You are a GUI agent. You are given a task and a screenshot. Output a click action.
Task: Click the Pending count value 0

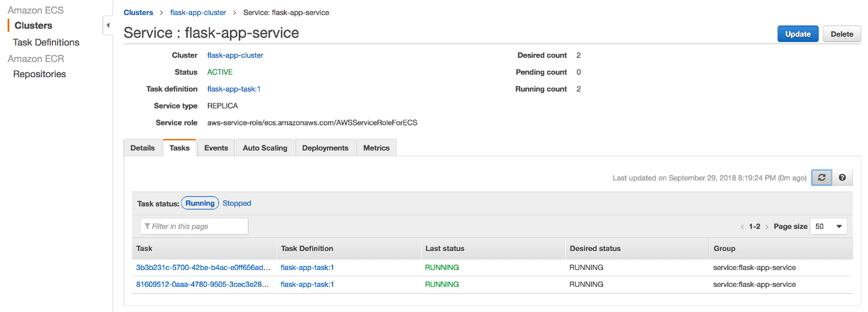click(579, 72)
